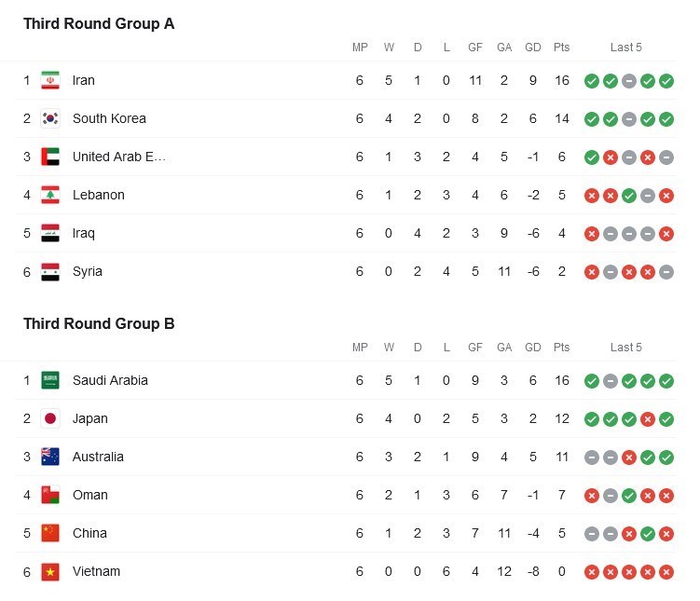This screenshot has height=601, width=700.
Task: Click the Iran flag icon
Action: click(50, 80)
